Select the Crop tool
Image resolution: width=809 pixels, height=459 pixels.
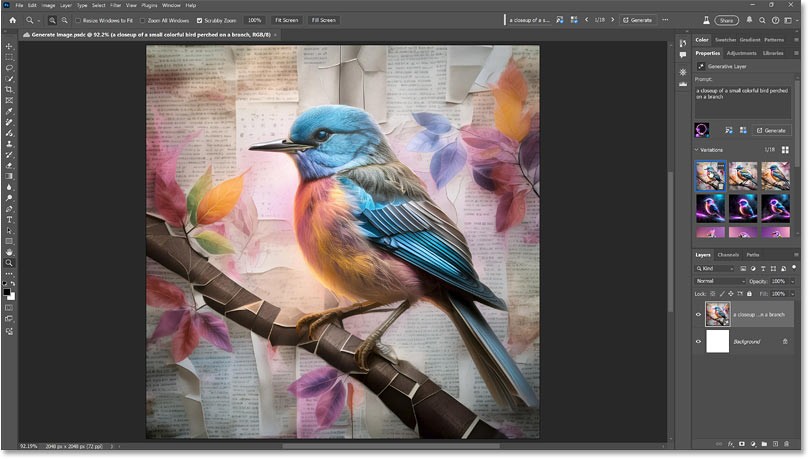(9, 90)
